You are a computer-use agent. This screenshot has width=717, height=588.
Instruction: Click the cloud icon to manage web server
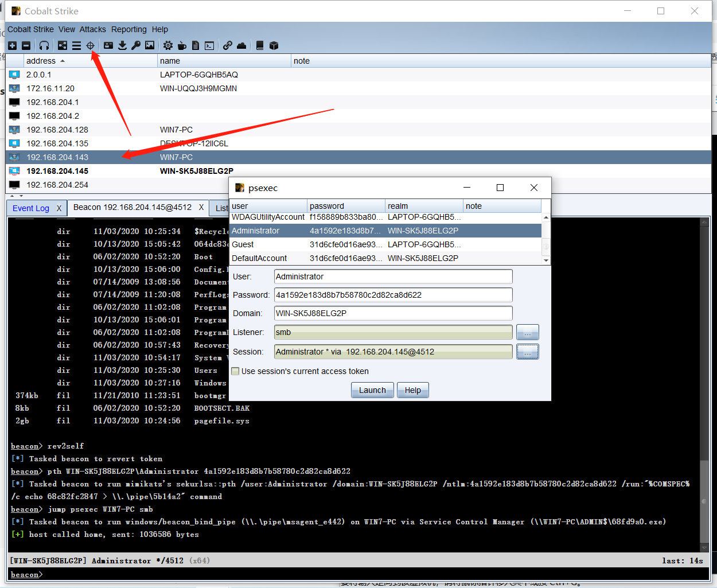pos(241,45)
